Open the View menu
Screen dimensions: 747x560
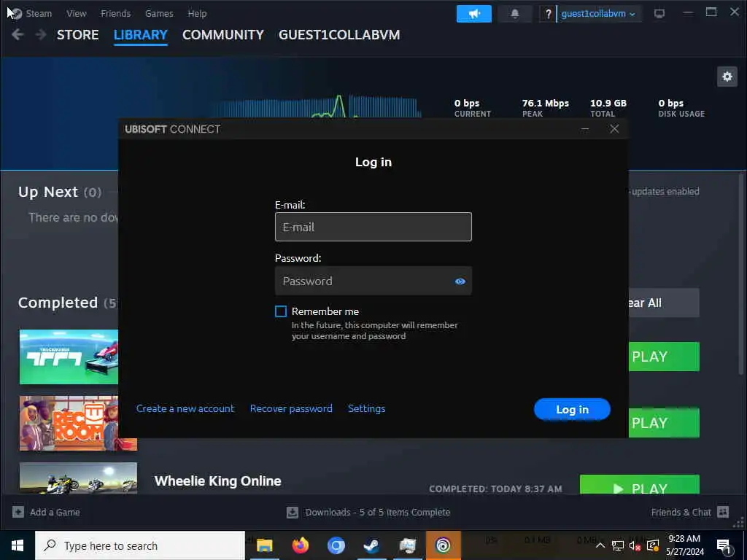[x=76, y=13]
